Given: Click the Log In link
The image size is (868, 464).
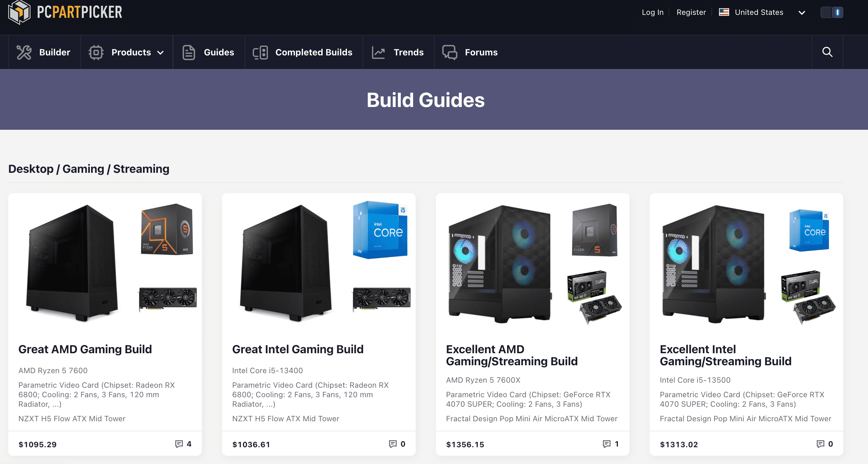Looking at the screenshot, I should (652, 12).
